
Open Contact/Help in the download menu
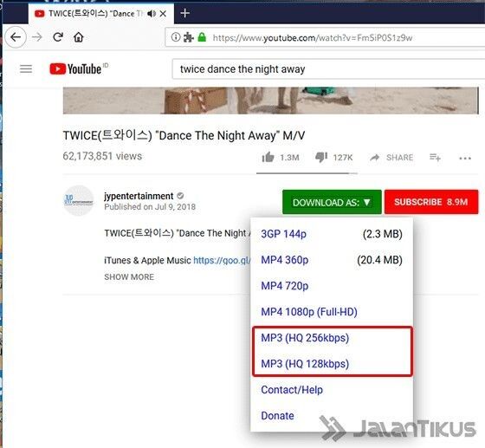coord(331,390)
